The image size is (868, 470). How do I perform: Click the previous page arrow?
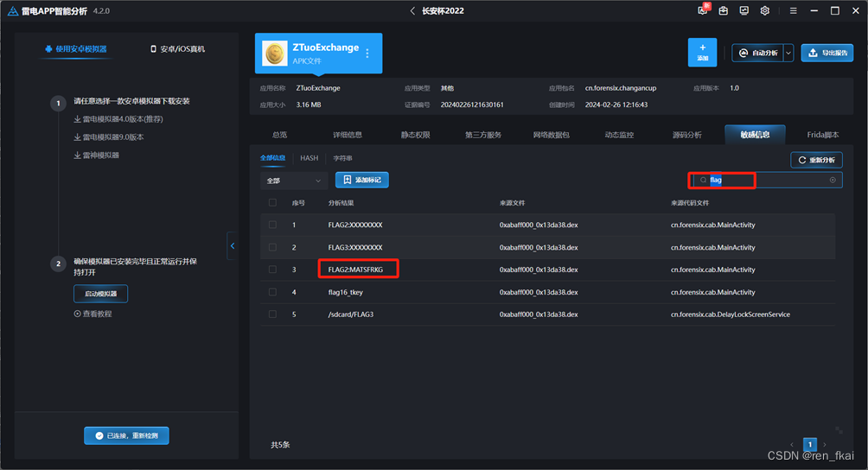pos(792,445)
